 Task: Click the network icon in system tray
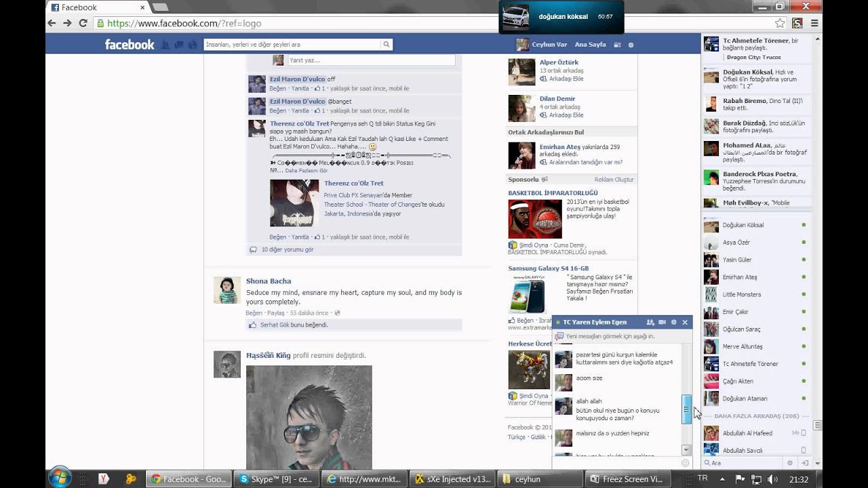(757, 479)
